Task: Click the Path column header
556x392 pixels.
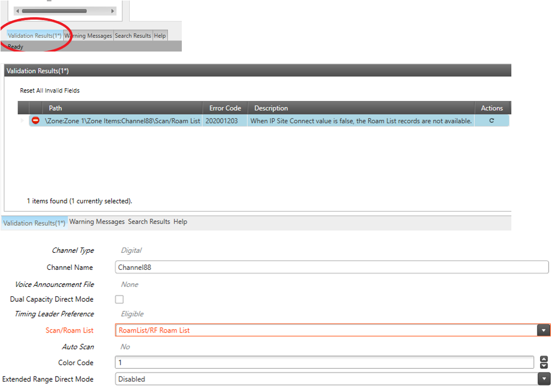Action: click(55, 108)
